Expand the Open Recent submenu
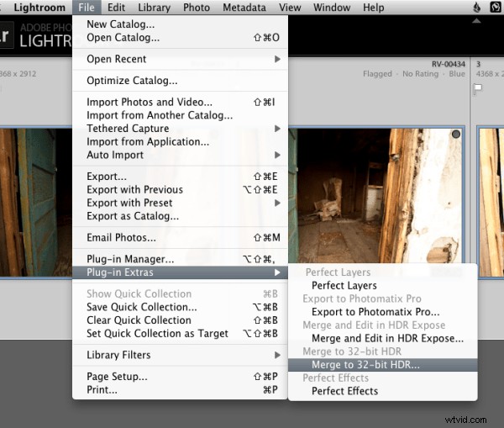Image resolution: width=504 pixels, height=428 pixels. [180, 59]
